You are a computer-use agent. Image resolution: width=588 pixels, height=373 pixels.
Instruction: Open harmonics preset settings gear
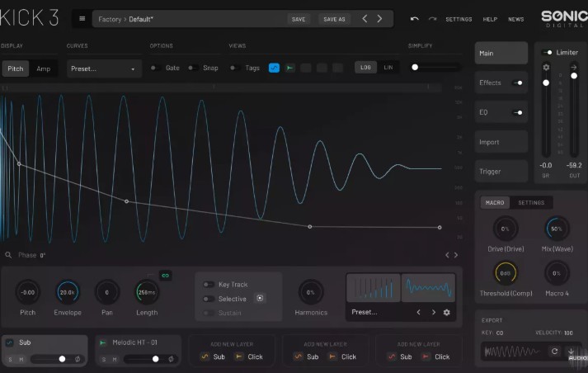click(x=447, y=312)
